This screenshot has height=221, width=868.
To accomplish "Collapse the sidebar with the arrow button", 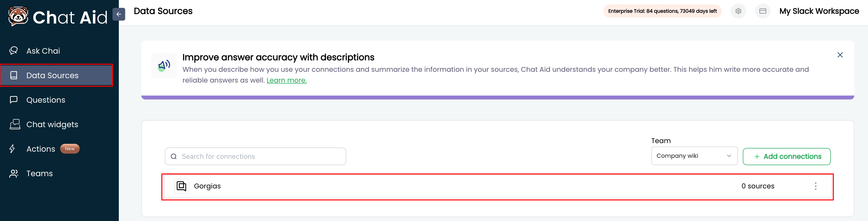I will (119, 14).
